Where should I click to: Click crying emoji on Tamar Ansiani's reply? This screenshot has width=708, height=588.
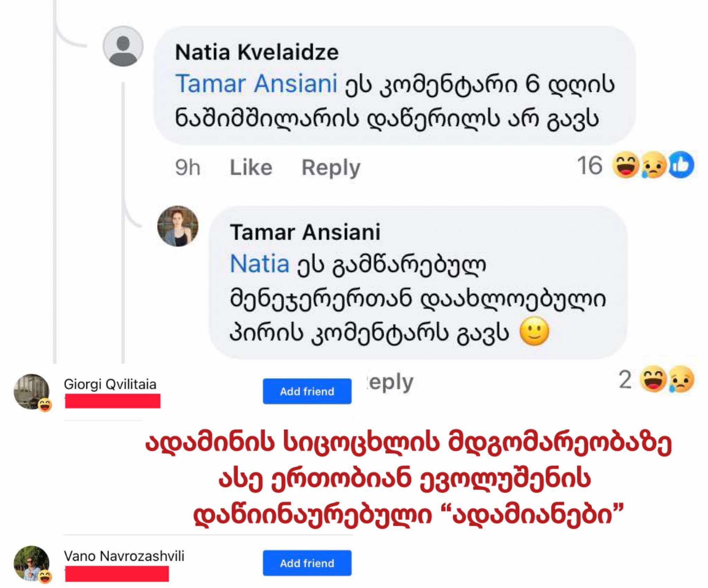[x=681, y=380]
